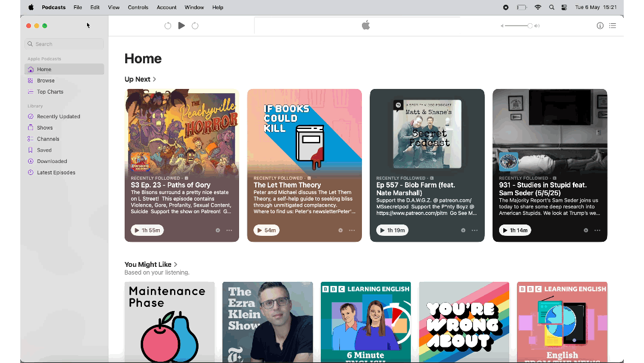The height and width of the screenshot is (363, 644).
Task: Click the S3 Ep. 23 - Paths of Gory title
Action: [x=171, y=185]
